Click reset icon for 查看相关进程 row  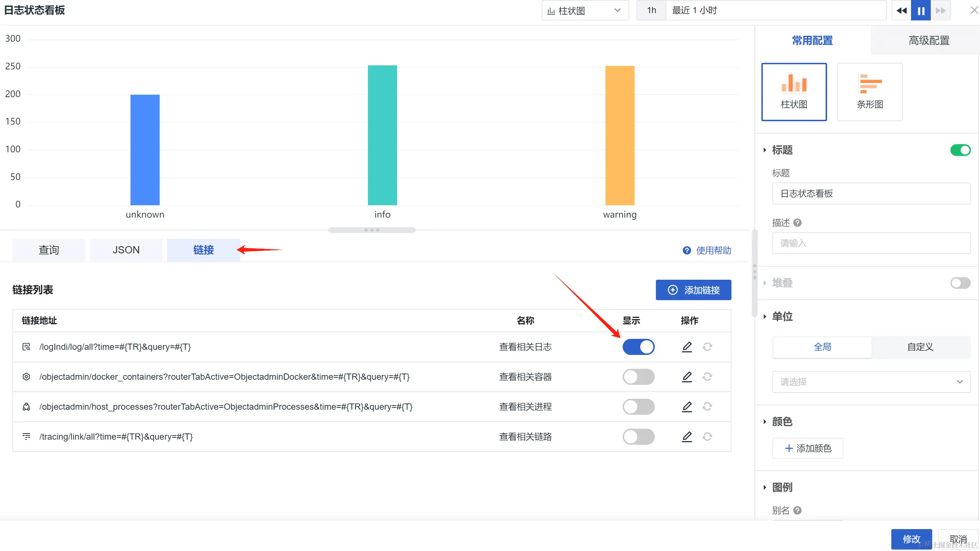707,406
